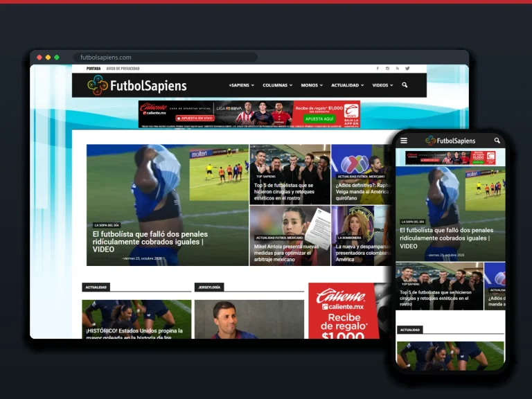Tap the FutbolSapiens logo on the phone mockup
This screenshot has height=399, width=532.
pos(450,141)
